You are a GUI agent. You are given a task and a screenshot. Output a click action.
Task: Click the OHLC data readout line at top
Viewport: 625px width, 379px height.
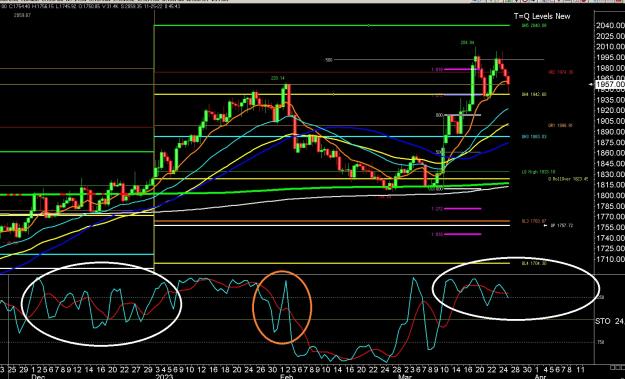[x=90, y=6]
